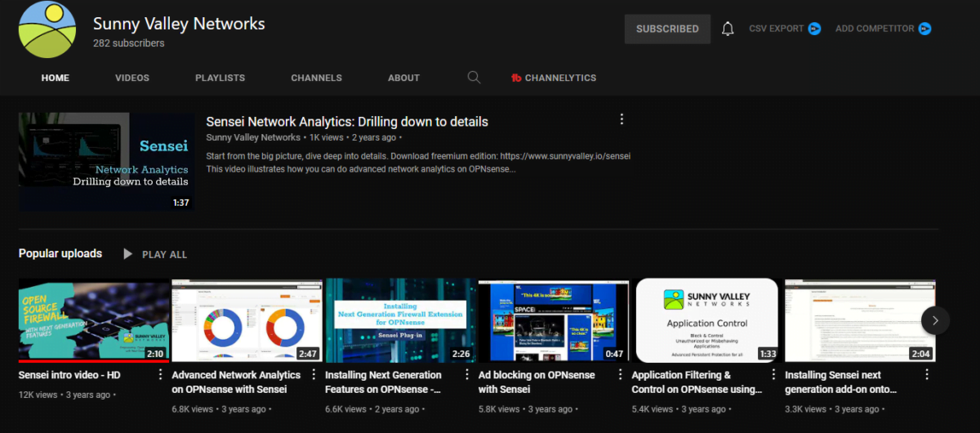980x433 pixels.
Task: Open title Installing Next Generation Features on OPNsense
Action: [384, 382]
